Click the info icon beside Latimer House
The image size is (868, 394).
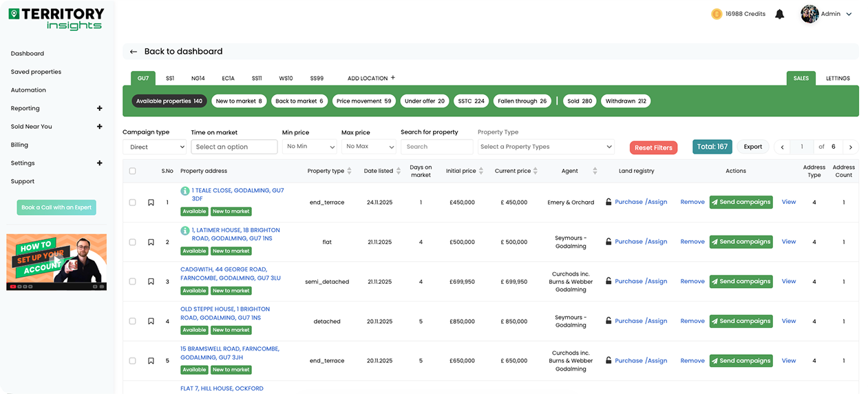click(x=184, y=230)
